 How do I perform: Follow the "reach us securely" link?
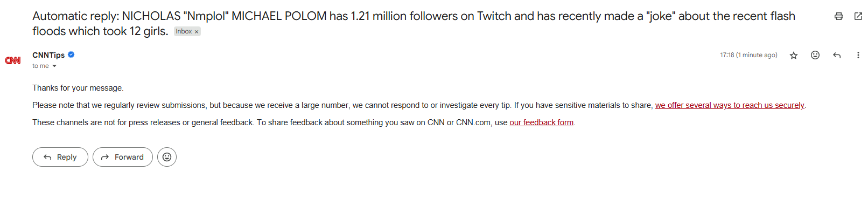(730, 105)
